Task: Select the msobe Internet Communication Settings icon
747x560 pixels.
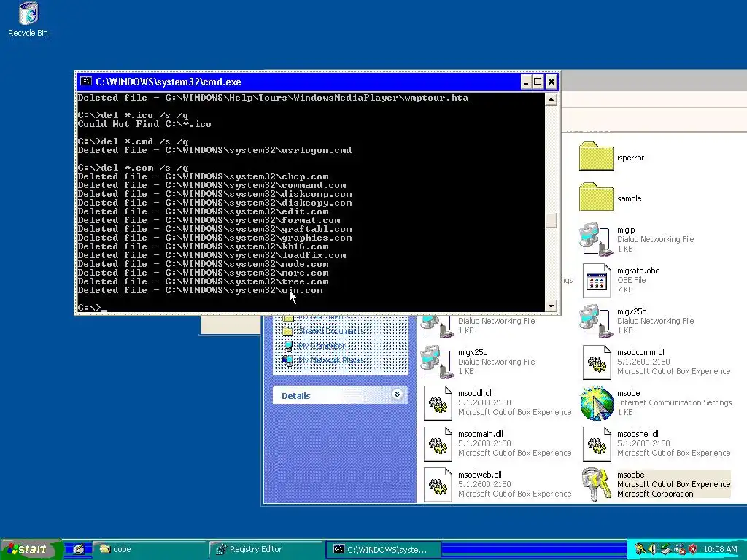Action: [597, 403]
